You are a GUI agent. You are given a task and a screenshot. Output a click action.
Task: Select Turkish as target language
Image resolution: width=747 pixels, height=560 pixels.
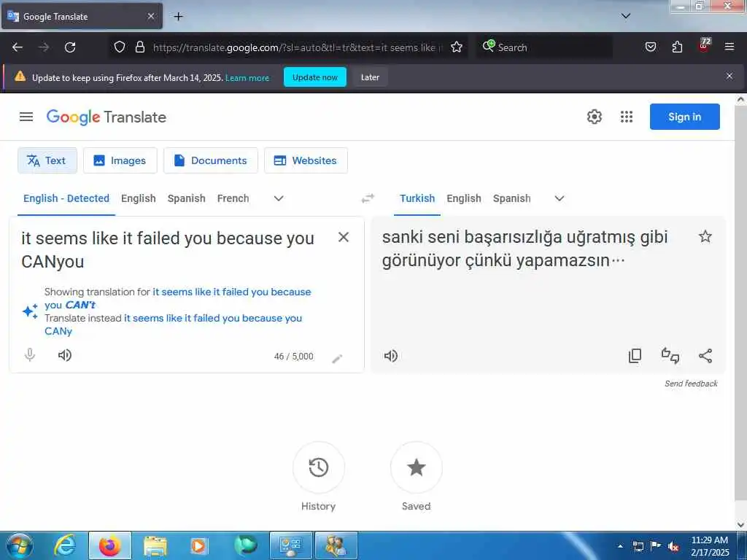(x=417, y=198)
